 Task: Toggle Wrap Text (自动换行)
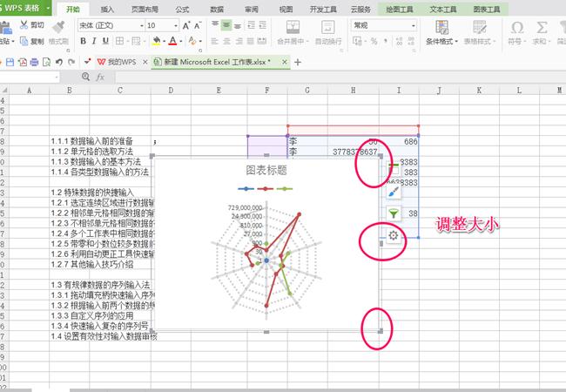pyautogui.click(x=328, y=32)
